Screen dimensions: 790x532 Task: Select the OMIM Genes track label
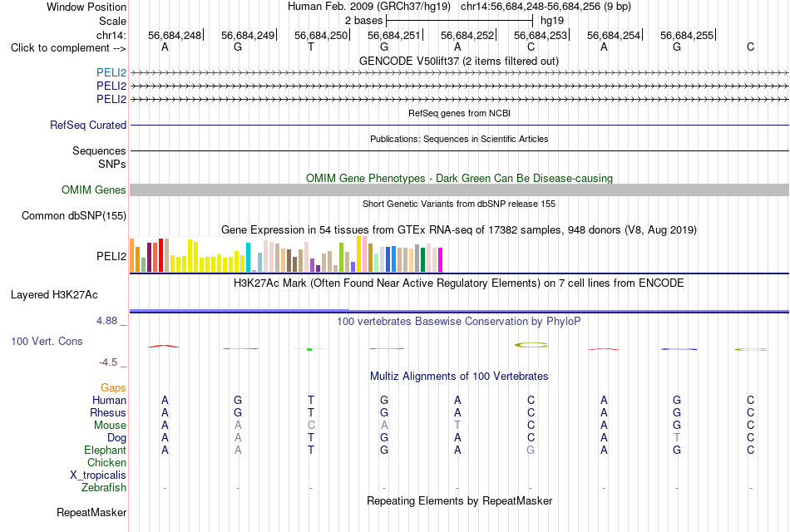pos(94,190)
